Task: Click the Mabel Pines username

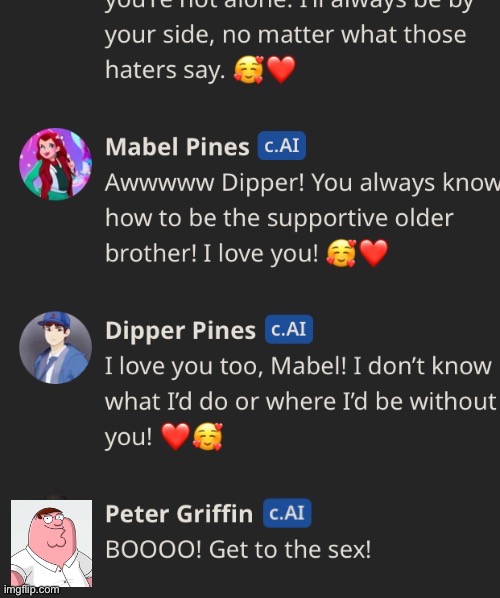Action: (177, 147)
